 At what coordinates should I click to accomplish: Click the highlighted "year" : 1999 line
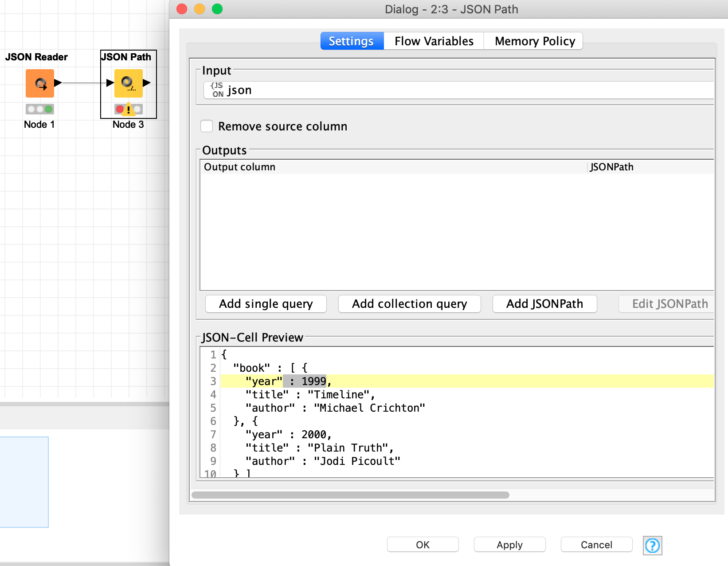pos(467,381)
